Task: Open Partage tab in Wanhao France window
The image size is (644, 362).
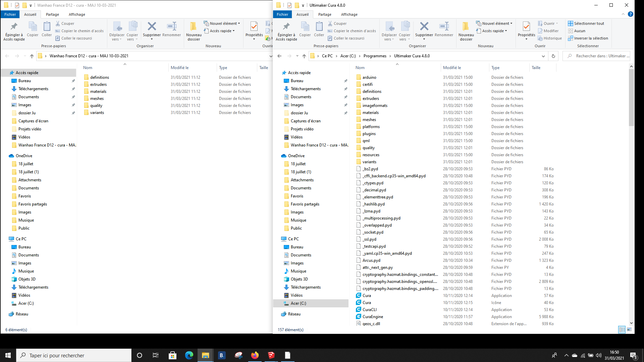Action: point(52,14)
